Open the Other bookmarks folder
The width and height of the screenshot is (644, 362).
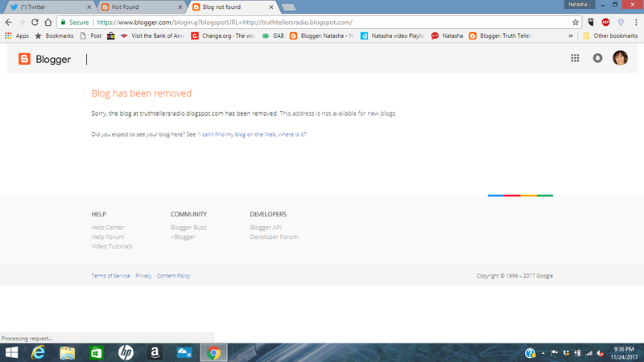(610, 35)
